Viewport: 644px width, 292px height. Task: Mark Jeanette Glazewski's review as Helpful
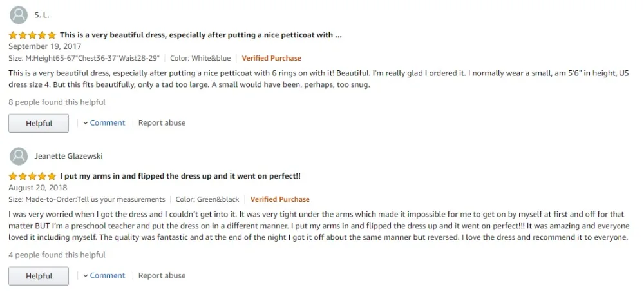click(x=39, y=276)
